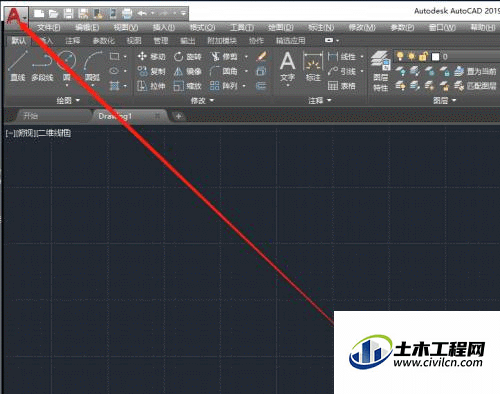The height and width of the screenshot is (394, 500).
Task: Expand the 修改 panel
Action: click(x=202, y=100)
